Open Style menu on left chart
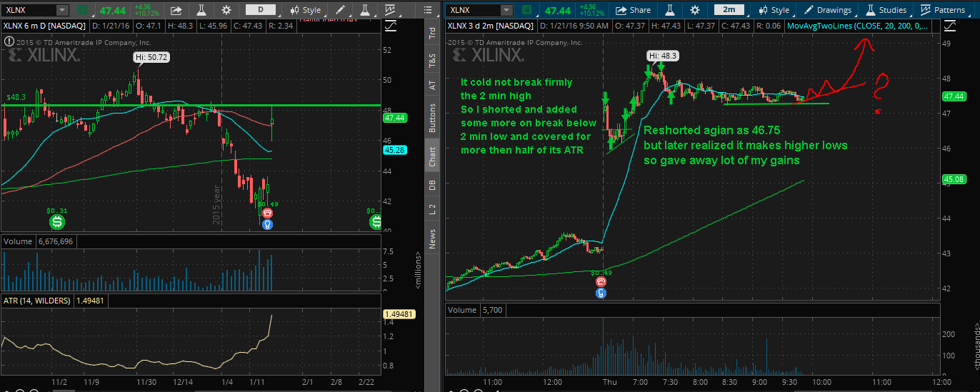 tap(306, 10)
